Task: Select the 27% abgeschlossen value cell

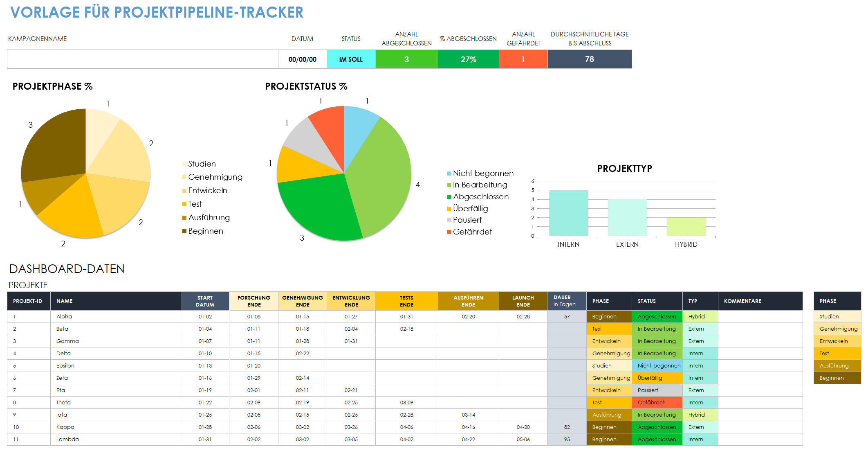Action: coord(469,59)
